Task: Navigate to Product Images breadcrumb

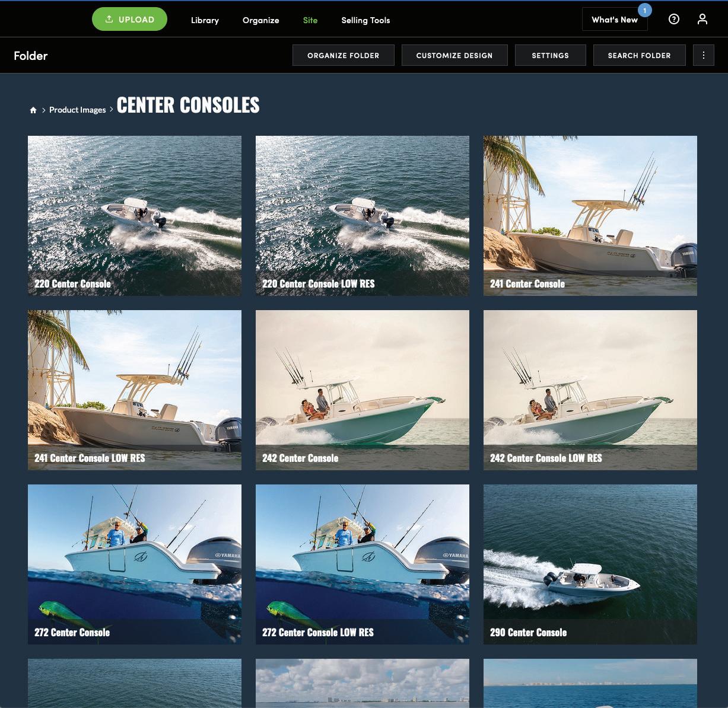Action: coord(77,110)
